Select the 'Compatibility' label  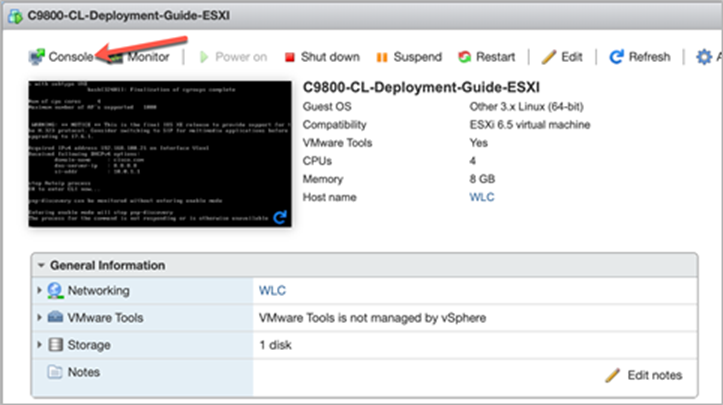334,125
